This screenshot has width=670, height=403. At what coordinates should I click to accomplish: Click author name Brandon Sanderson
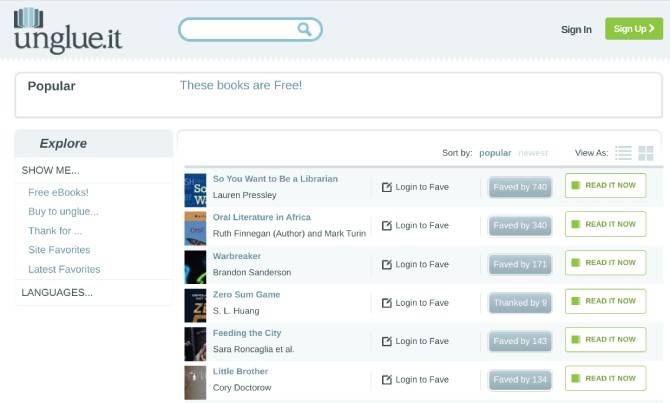point(252,272)
